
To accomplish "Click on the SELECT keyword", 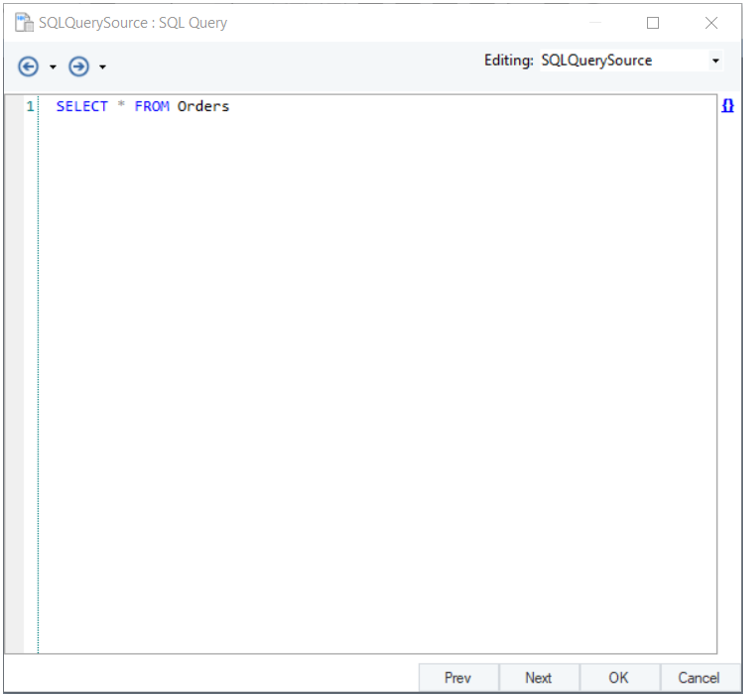I will click(82, 106).
